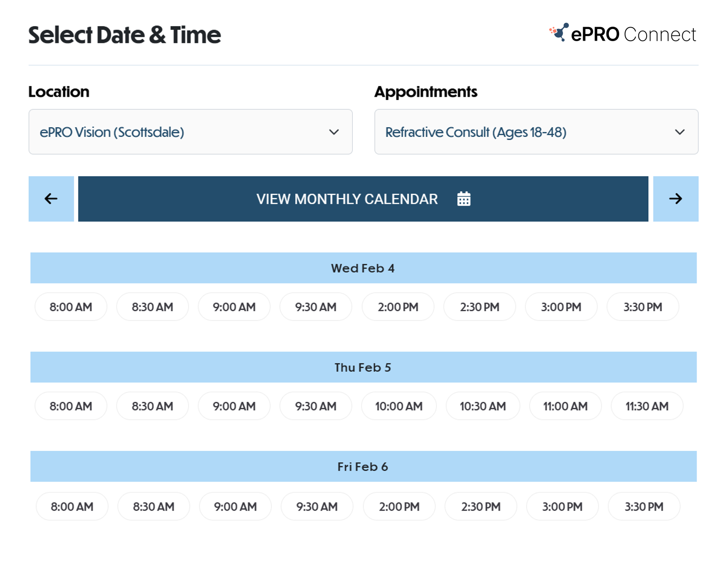Click the next dates right arrow
This screenshot has width=728, height=564.
[x=675, y=199]
